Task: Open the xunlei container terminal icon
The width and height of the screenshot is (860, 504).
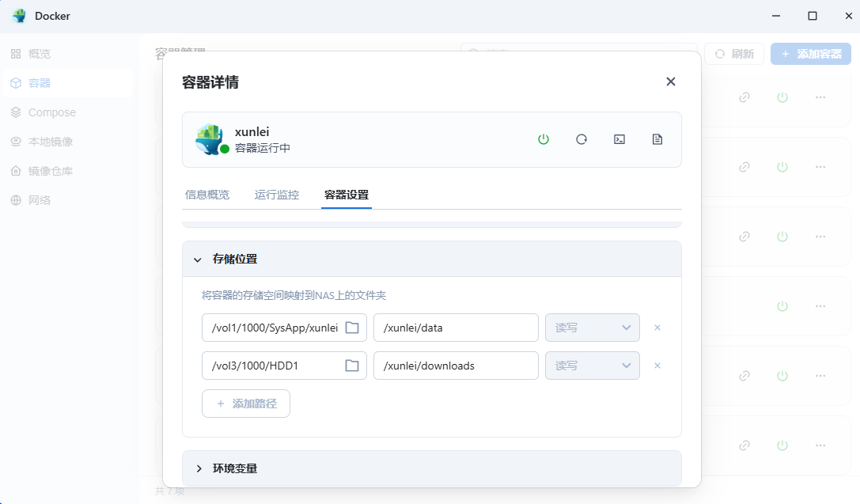Action: pos(619,139)
